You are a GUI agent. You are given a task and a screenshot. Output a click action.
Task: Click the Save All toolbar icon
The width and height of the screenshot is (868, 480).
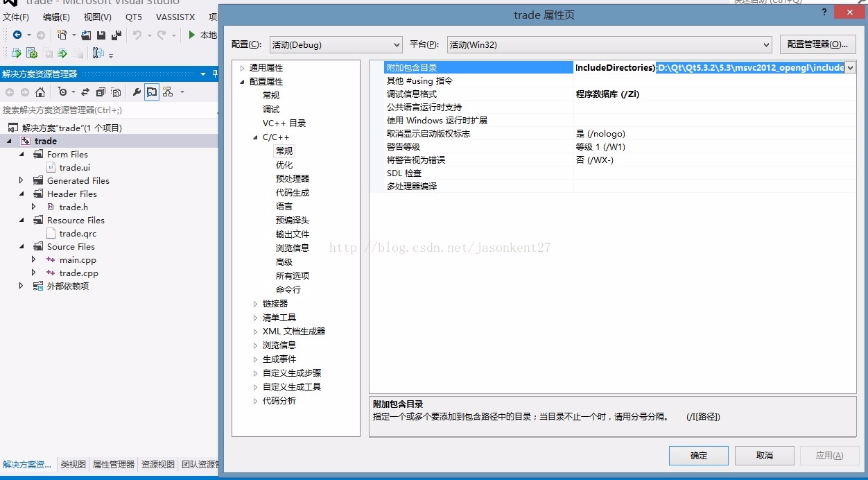pos(116,35)
